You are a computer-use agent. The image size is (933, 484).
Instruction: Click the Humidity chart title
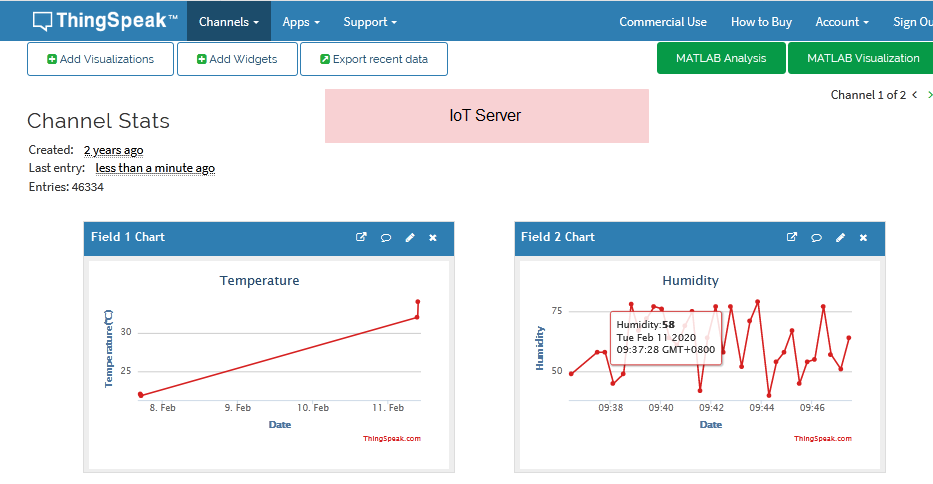point(690,280)
